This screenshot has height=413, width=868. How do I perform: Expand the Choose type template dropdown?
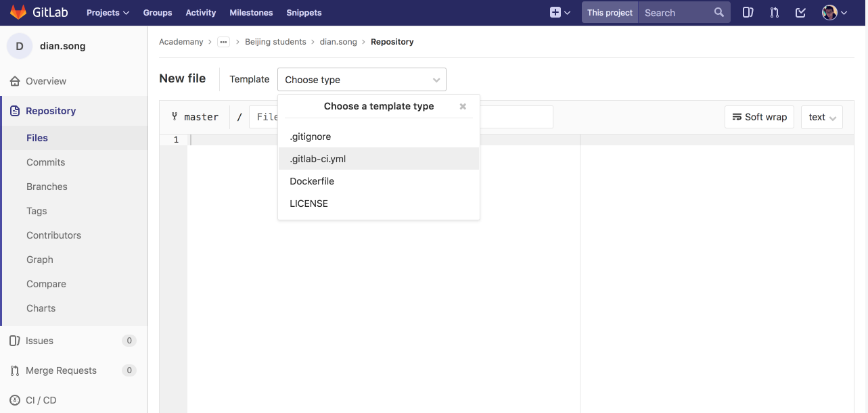click(361, 80)
